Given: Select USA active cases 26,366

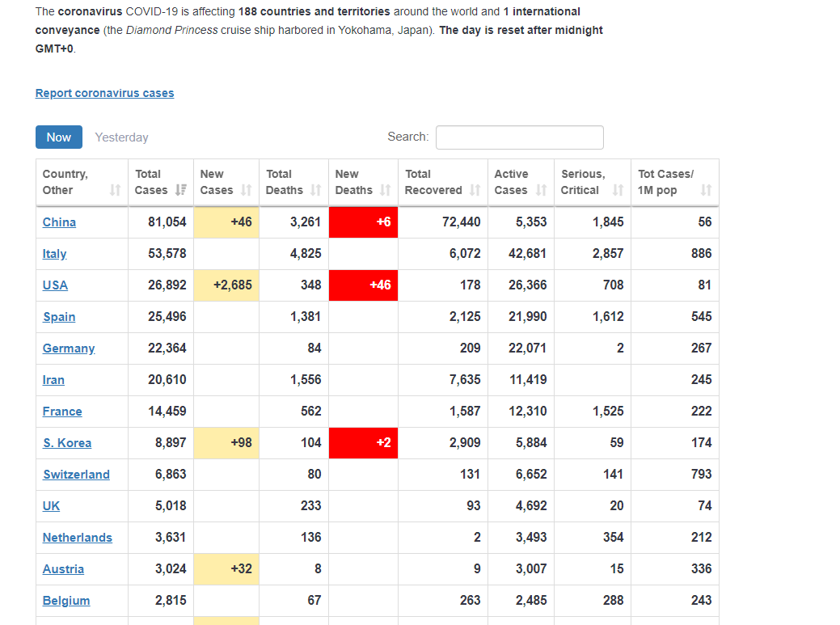Looking at the screenshot, I should coord(528,285).
